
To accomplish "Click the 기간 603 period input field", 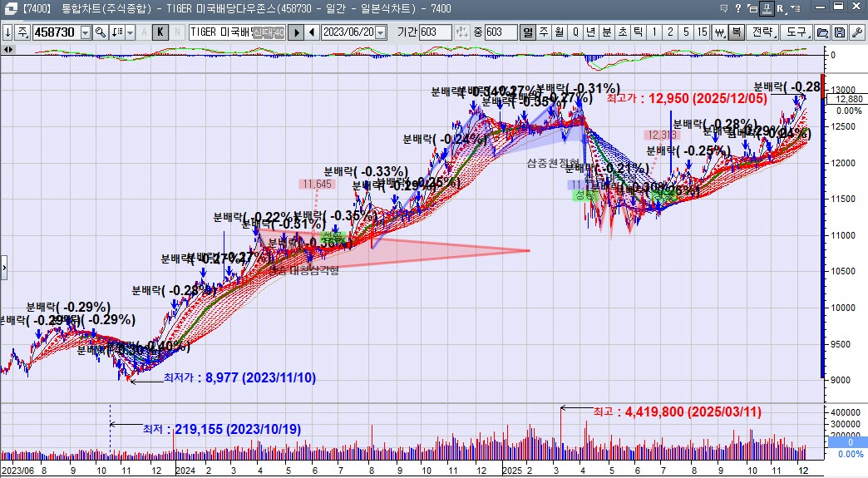I will click(436, 32).
